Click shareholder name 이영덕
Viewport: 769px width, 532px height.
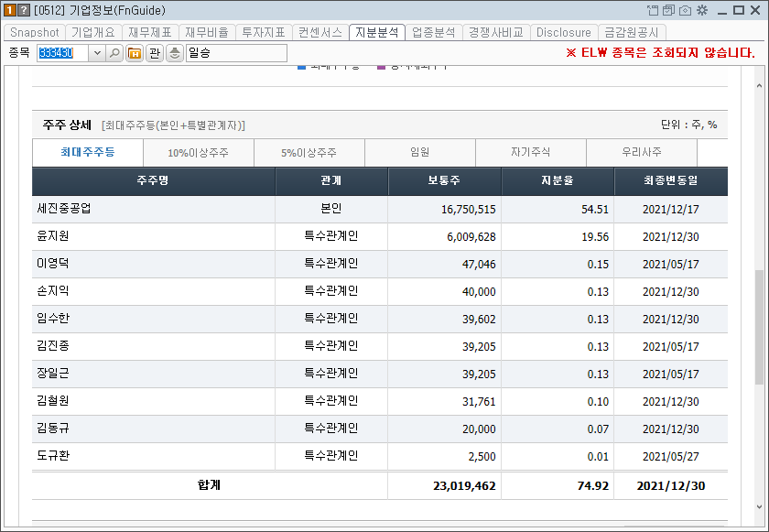53,264
